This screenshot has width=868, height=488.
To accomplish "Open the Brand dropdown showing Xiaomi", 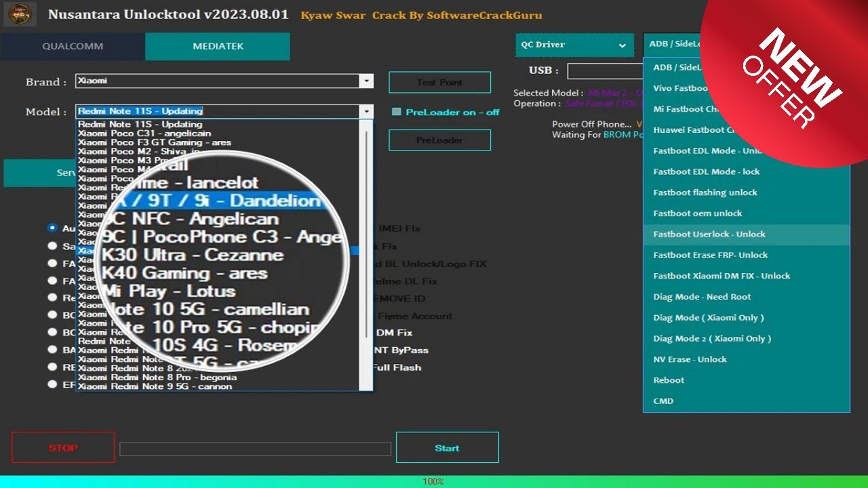I will point(366,80).
